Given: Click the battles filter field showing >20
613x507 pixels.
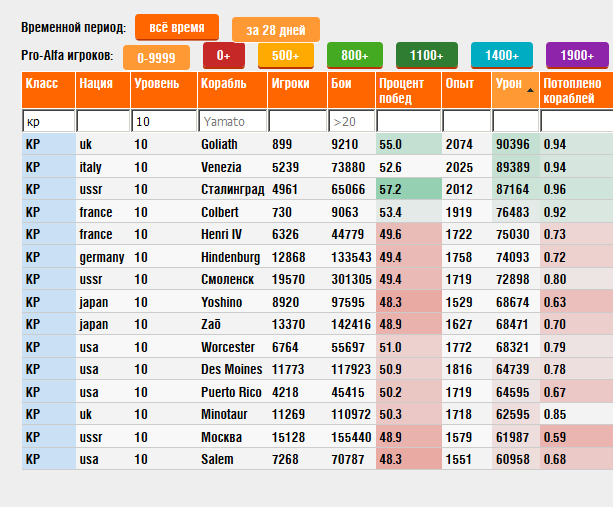Looking at the screenshot, I should click(350, 121).
